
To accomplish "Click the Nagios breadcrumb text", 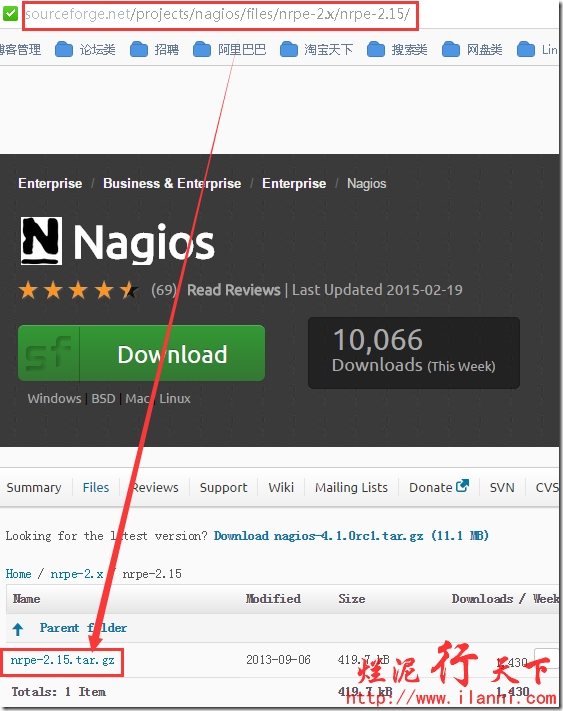I will tap(367, 183).
